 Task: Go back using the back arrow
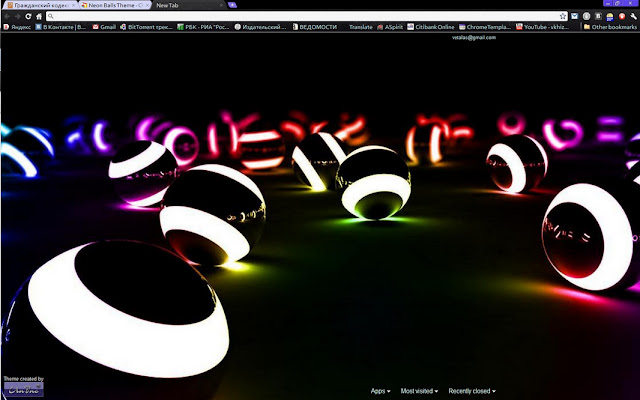(x=7, y=16)
